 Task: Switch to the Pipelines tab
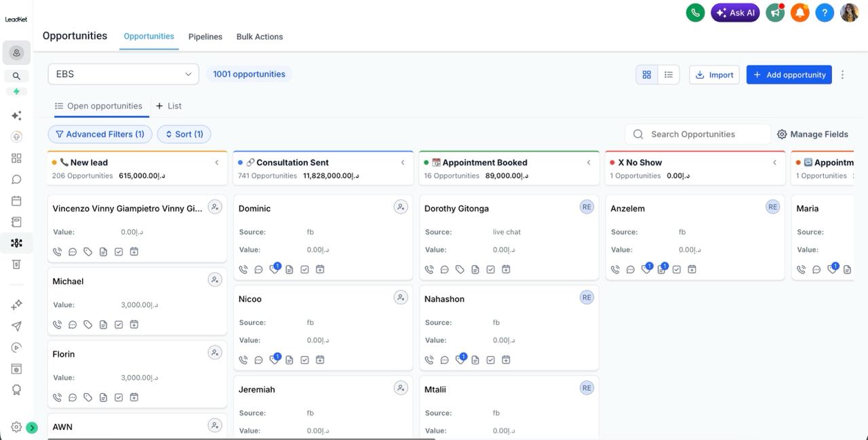click(205, 37)
